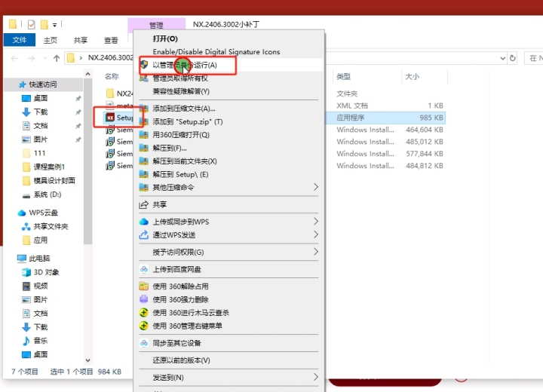The height and width of the screenshot is (392, 543).
Task: Click the Back navigation arrow
Action: (14, 58)
